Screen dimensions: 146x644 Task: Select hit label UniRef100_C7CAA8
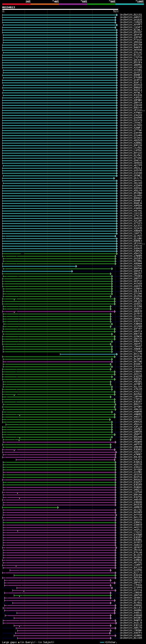[x=131, y=352]
